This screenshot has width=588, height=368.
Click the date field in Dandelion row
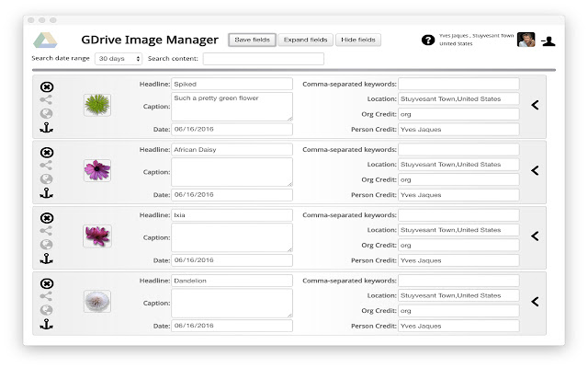[232, 326]
